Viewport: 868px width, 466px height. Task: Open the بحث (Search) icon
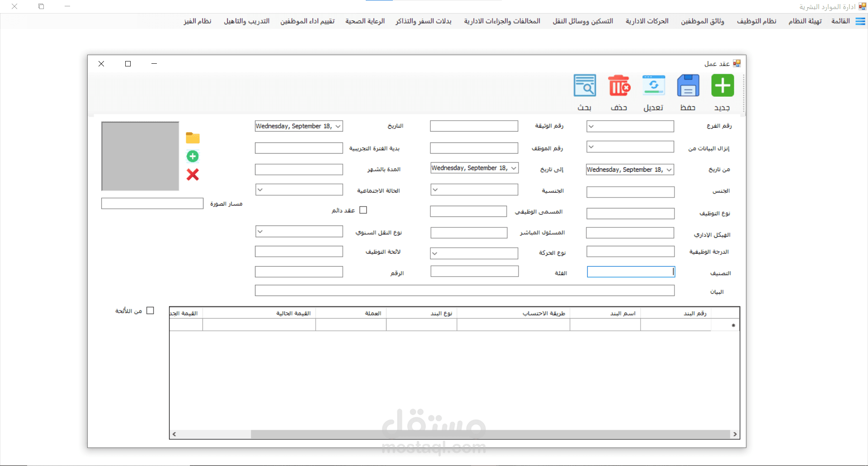tap(584, 85)
